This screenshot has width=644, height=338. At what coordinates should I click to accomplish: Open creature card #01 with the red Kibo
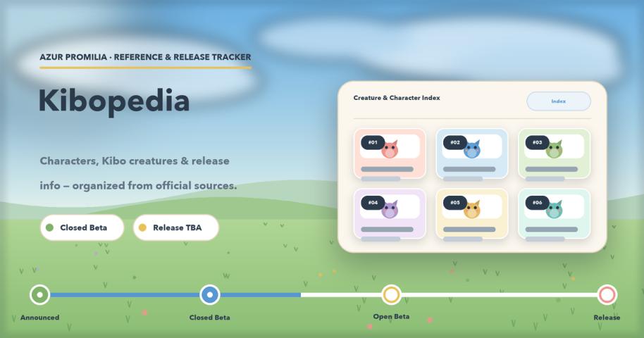[x=390, y=154]
